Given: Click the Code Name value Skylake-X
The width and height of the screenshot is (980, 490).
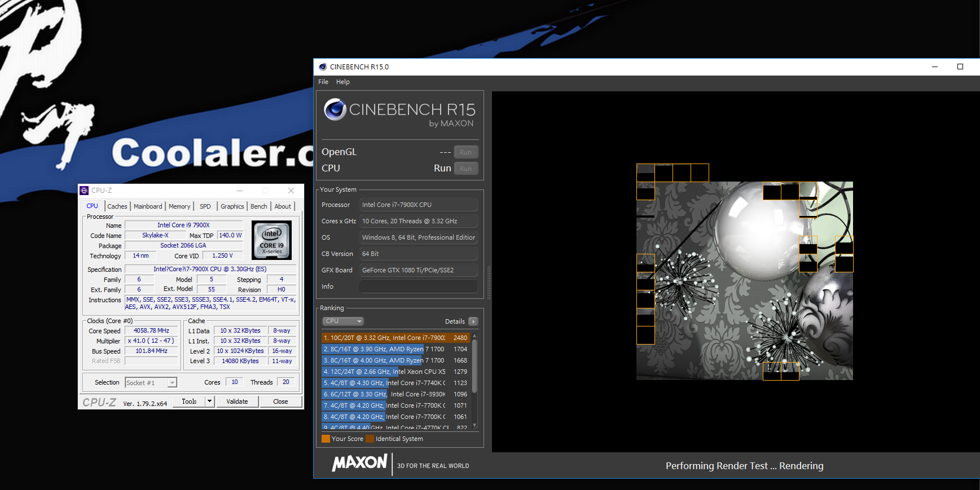Looking at the screenshot, I should coord(155,235).
